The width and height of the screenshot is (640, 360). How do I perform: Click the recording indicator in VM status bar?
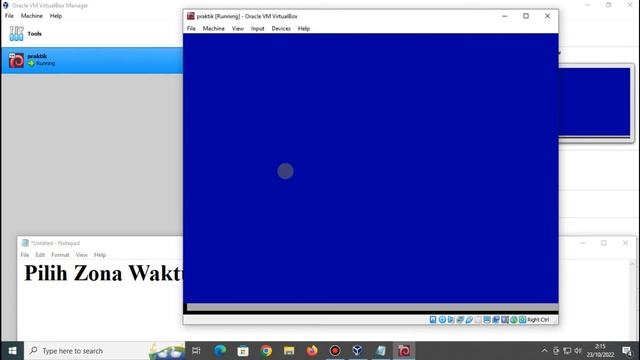point(496,320)
